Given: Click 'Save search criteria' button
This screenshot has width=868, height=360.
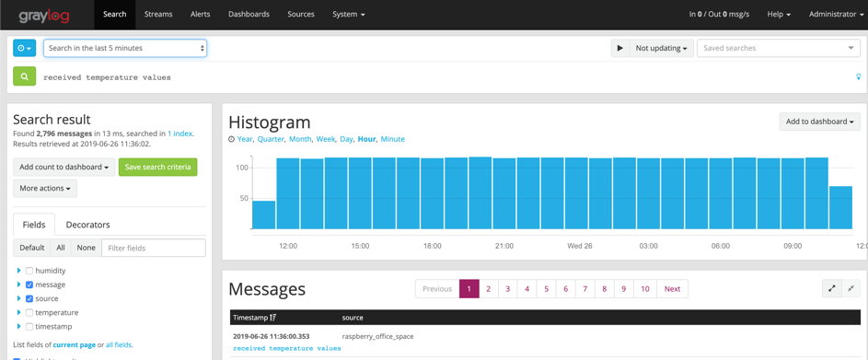Looking at the screenshot, I should pyautogui.click(x=157, y=168).
